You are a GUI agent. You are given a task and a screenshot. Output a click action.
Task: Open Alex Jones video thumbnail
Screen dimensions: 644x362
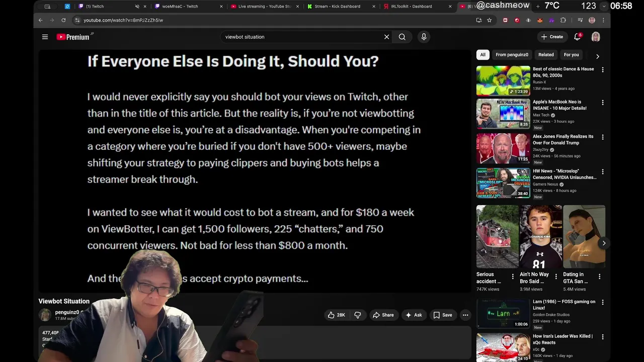tap(503, 148)
